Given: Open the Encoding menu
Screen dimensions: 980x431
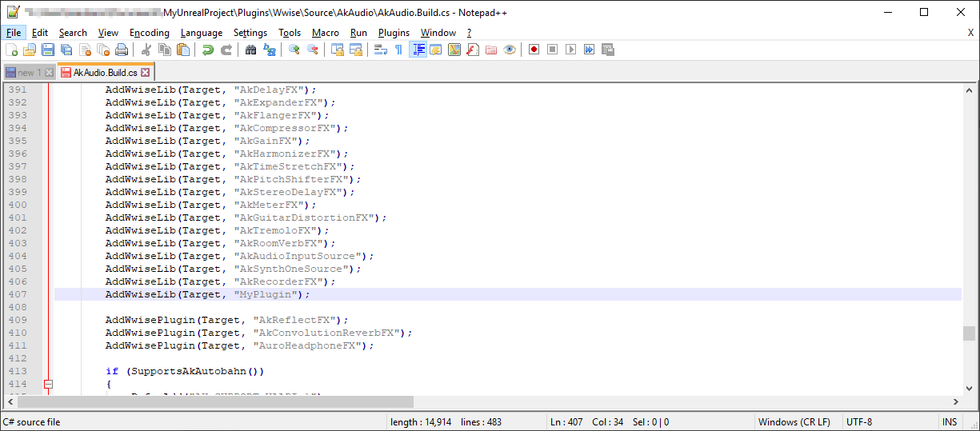Looking at the screenshot, I should pyautogui.click(x=150, y=33).
